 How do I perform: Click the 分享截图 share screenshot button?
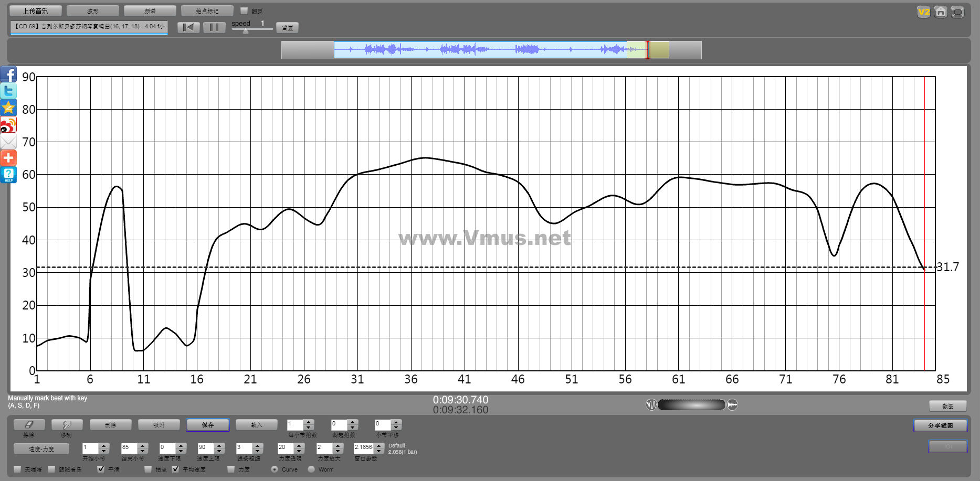(940, 425)
